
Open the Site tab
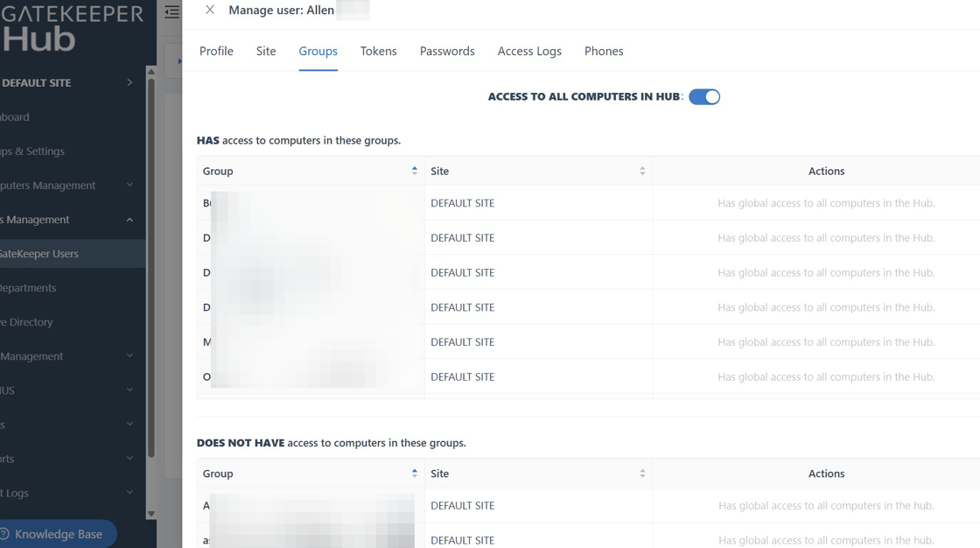266,52
